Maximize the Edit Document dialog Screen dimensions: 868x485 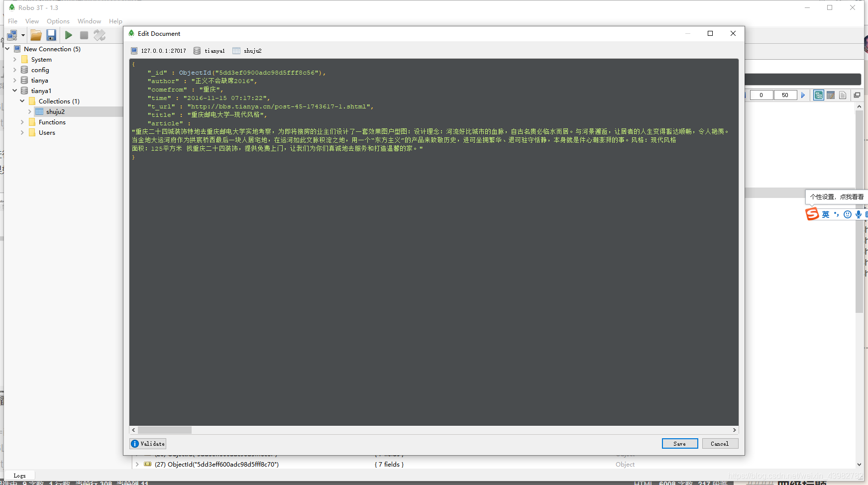pos(710,33)
